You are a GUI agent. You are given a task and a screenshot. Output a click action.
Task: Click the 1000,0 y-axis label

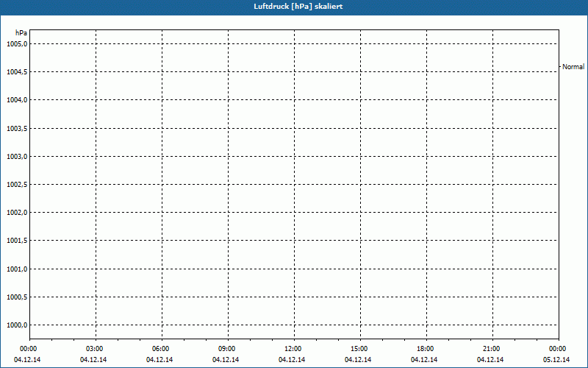point(17,325)
